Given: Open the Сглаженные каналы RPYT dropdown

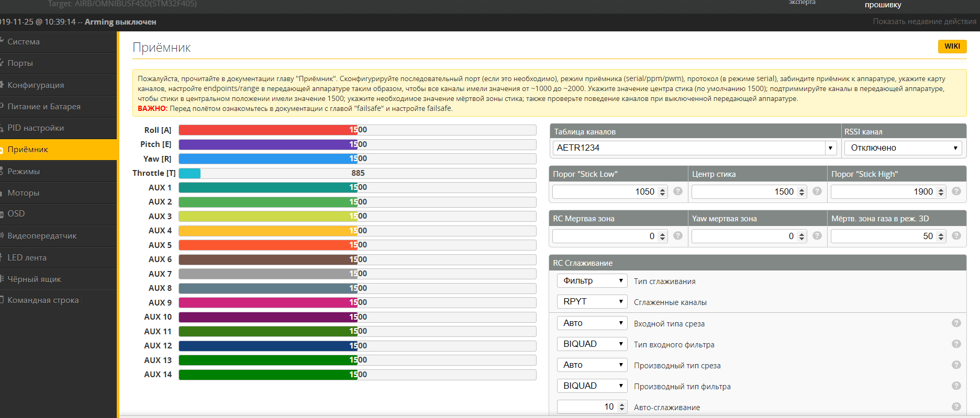Looking at the screenshot, I should (x=592, y=302).
